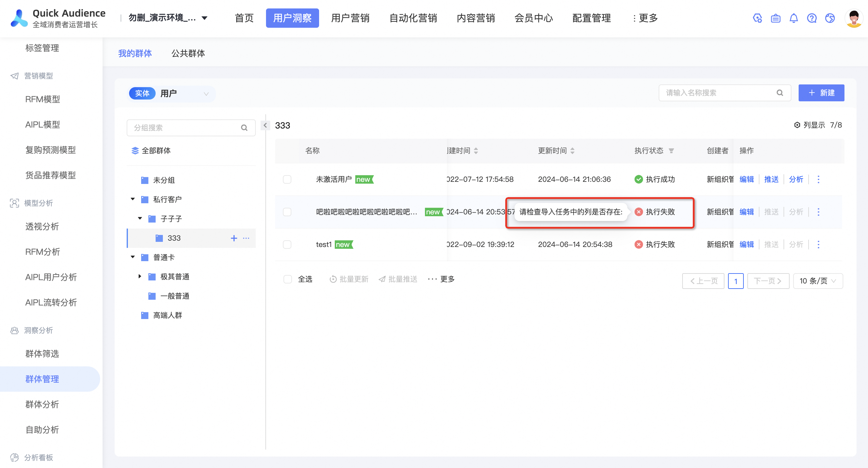Click the 执行状态 filter funnel icon
The height and width of the screenshot is (468, 868).
click(x=671, y=150)
